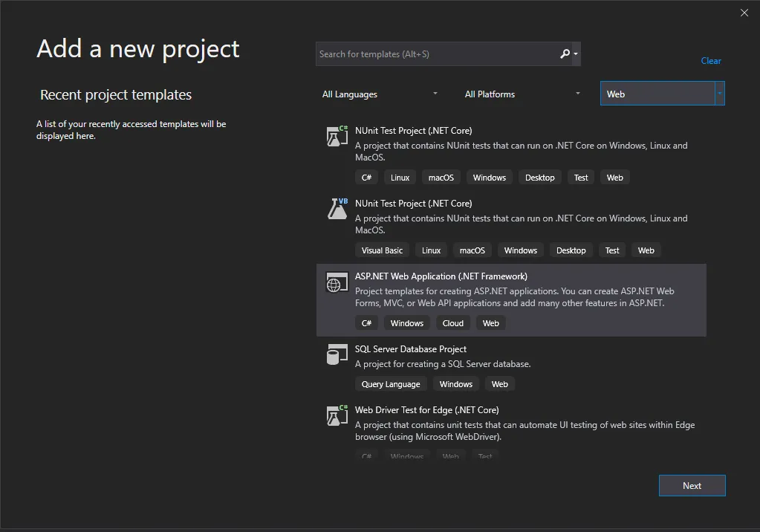Click the Visual Basic tag
Screen dimensions: 760x532
point(382,250)
